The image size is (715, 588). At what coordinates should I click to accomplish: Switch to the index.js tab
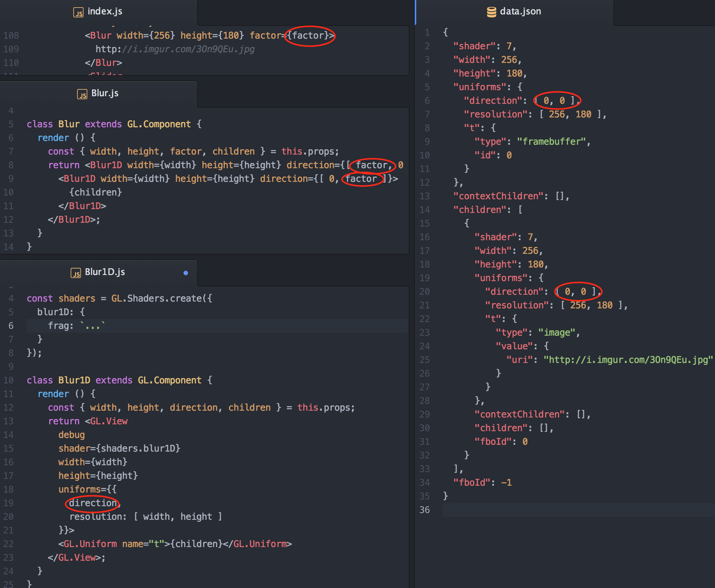[98, 12]
